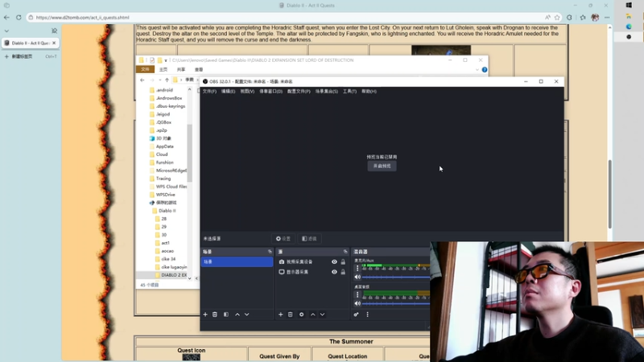Select AppData folder in Explorer tree

tap(164, 146)
